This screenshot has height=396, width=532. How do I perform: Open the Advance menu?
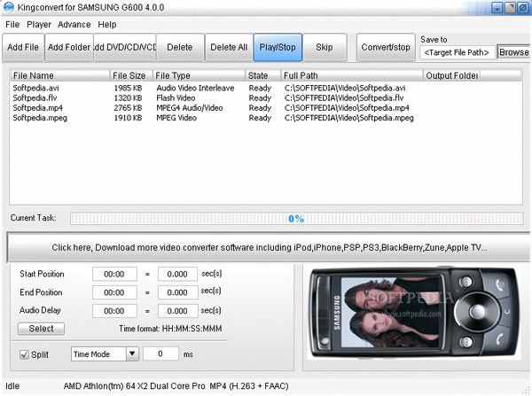pos(74,25)
